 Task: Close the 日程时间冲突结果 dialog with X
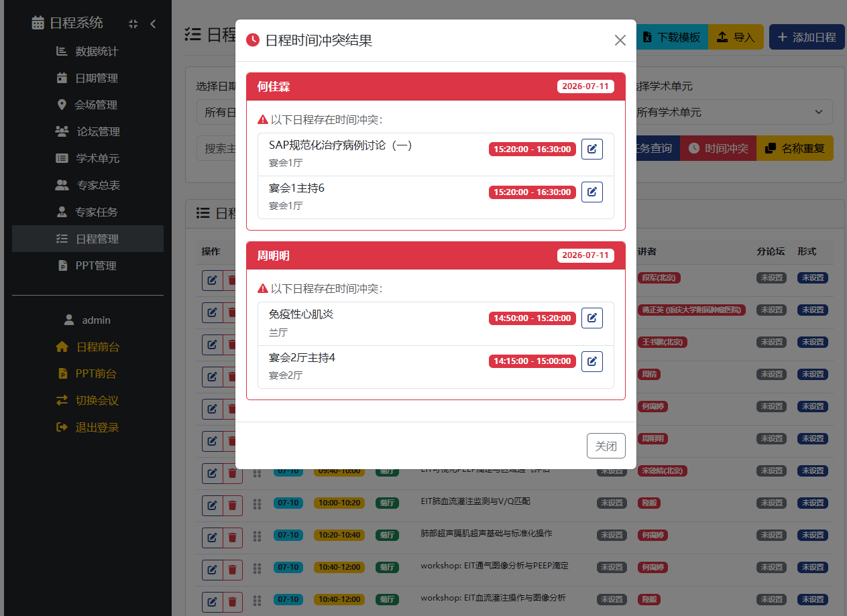620,40
